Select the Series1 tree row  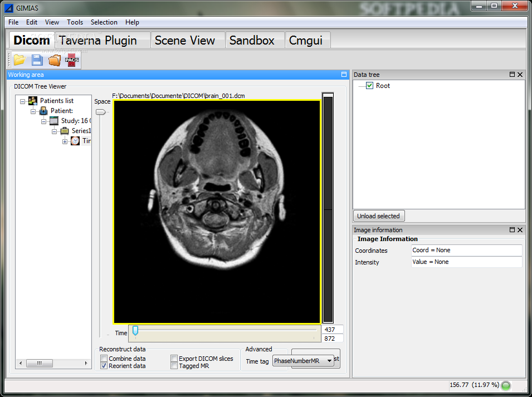click(x=81, y=131)
